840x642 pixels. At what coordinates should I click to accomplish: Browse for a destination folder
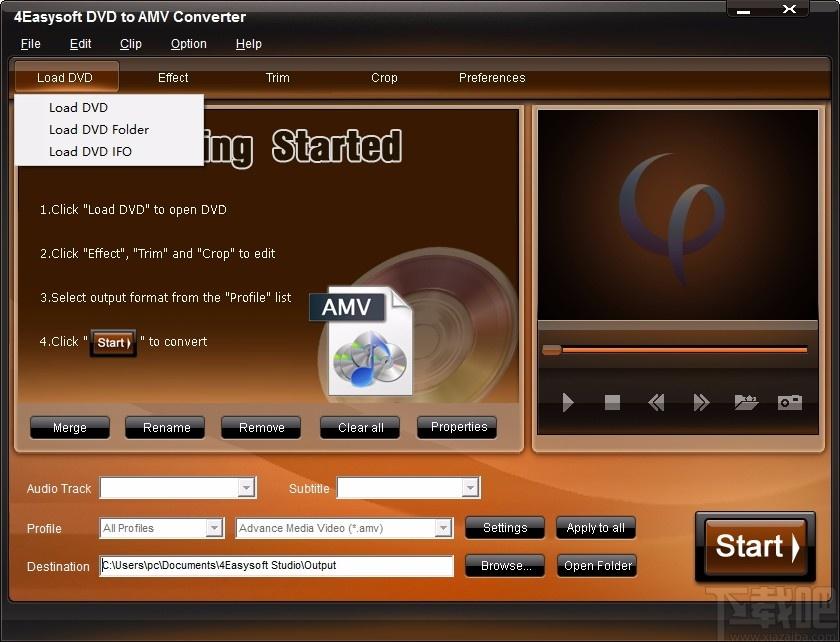(x=505, y=565)
